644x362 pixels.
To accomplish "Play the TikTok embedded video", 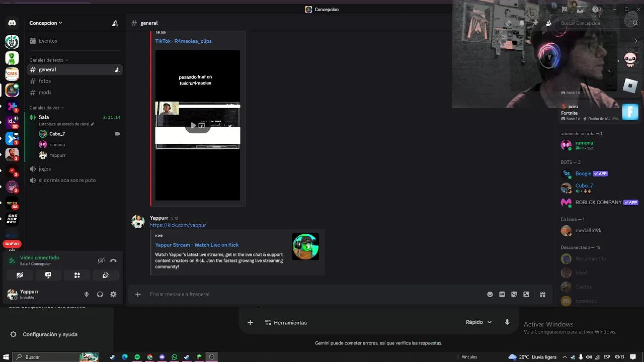I will [x=193, y=126].
